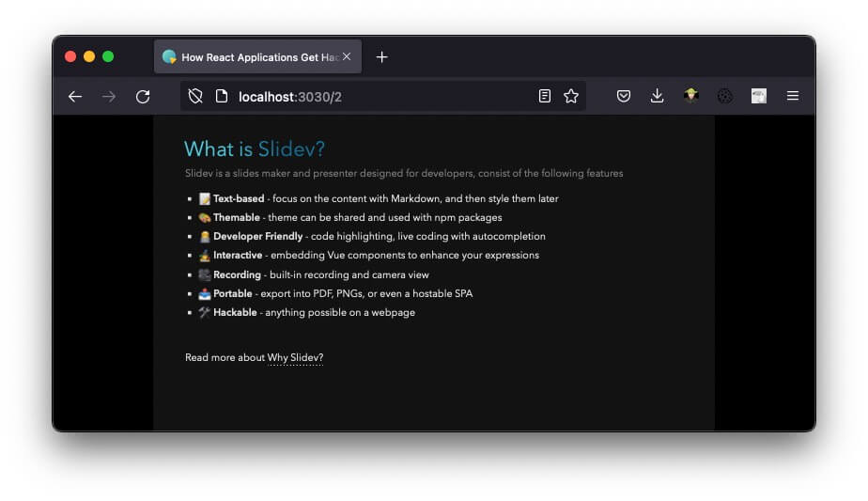Open the Why Slidev? link

pyautogui.click(x=295, y=358)
